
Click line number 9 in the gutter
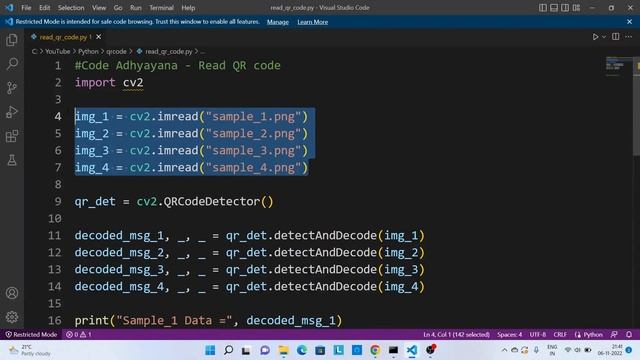58,202
